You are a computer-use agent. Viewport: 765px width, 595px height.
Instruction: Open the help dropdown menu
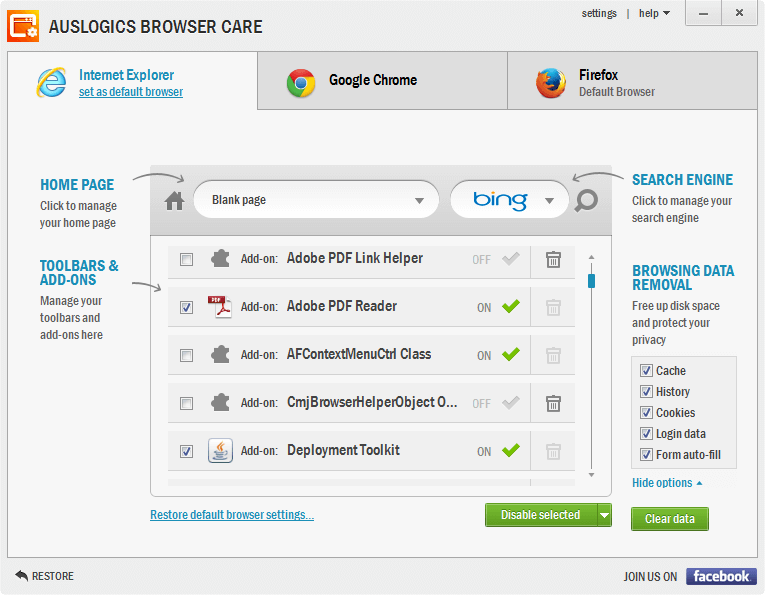[x=654, y=13]
